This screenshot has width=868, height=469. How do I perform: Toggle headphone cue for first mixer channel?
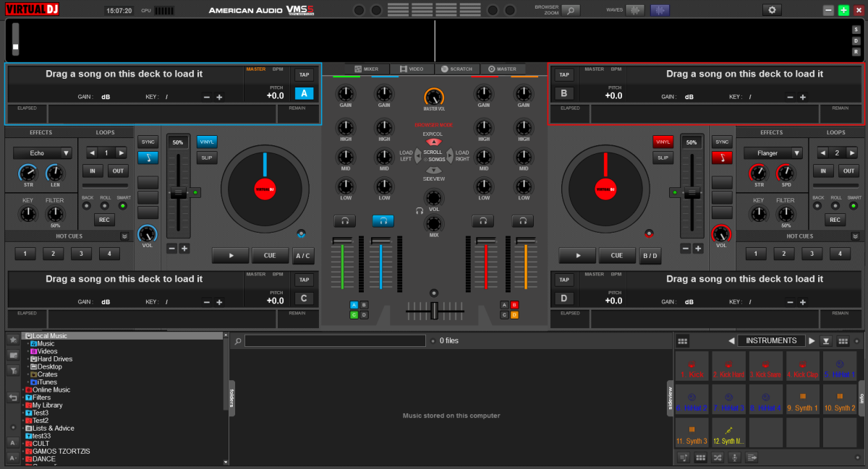pos(344,221)
